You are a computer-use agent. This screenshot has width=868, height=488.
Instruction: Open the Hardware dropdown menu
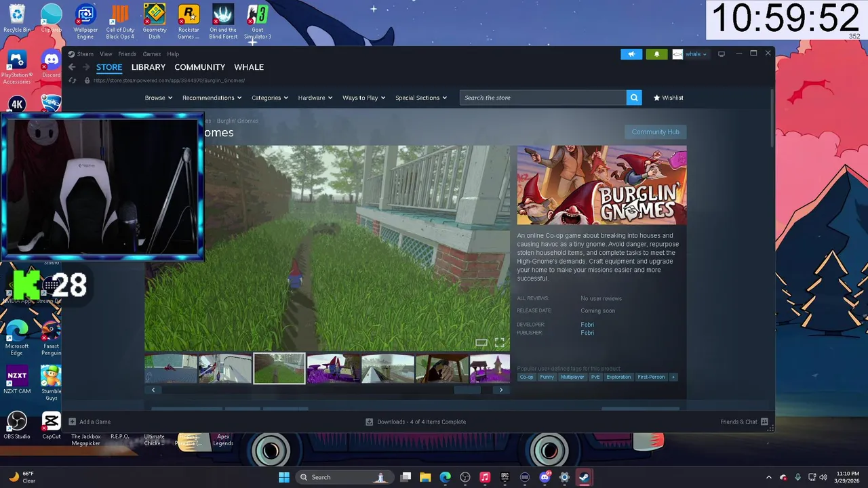coord(315,98)
